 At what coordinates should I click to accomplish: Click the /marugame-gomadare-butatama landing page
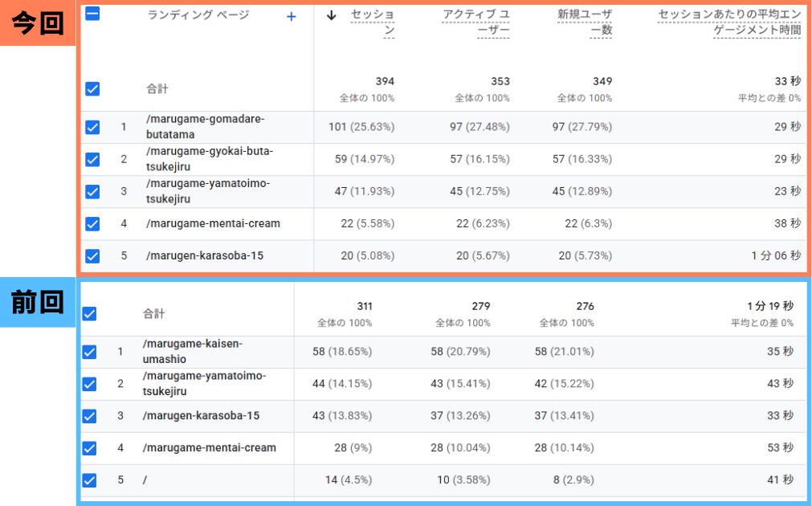tap(206, 127)
